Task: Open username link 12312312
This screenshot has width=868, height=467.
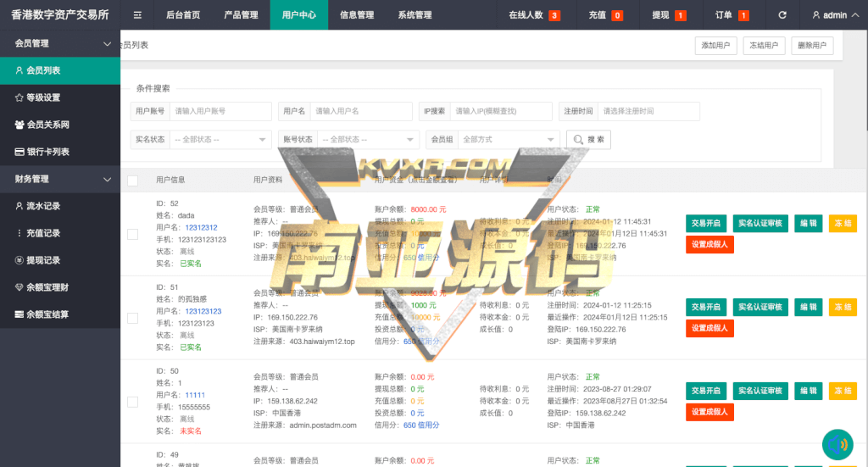Action: click(201, 227)
